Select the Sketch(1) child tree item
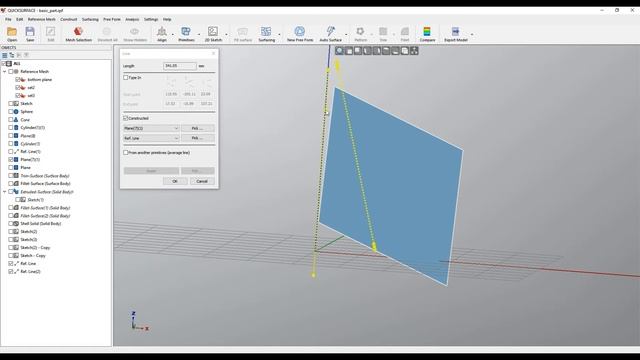The width and height of the screenshot is (640, 360). point(36,200)
